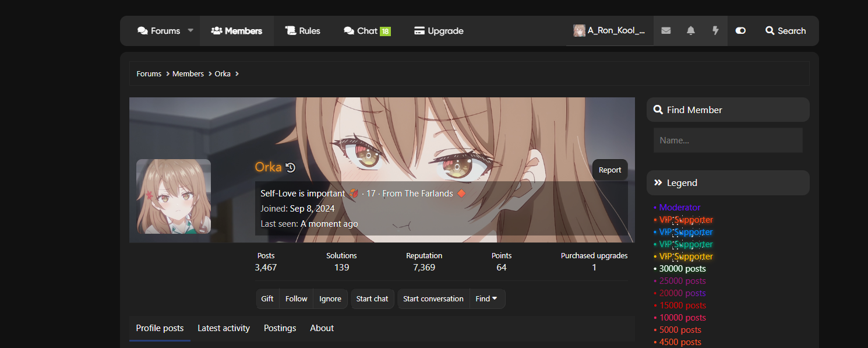Switch to the Latest activity tab

(224, 328)
